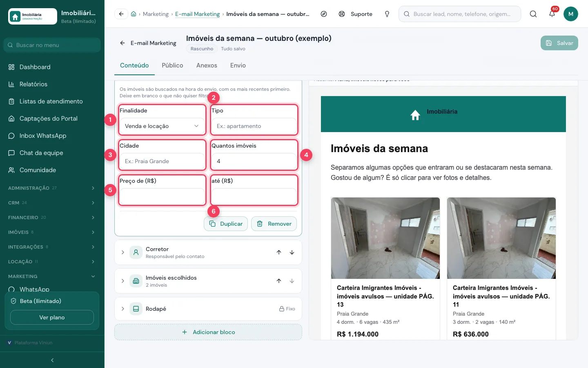
Task: Click the Preço de (R$) field
Action: point(162,196)
